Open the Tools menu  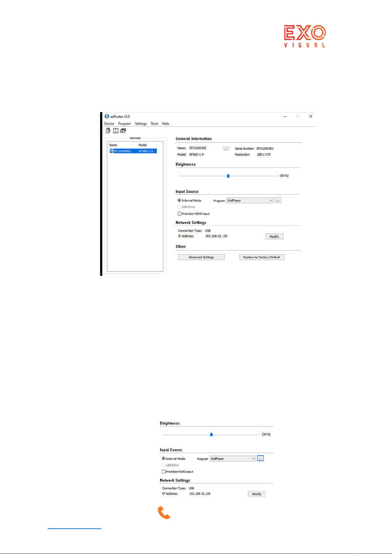pos(154,124)
